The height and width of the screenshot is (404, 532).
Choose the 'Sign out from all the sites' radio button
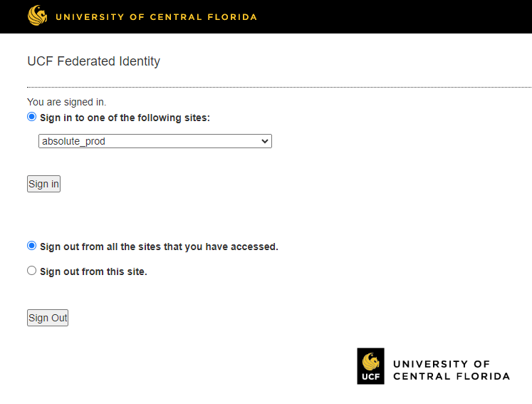(31, 246)
